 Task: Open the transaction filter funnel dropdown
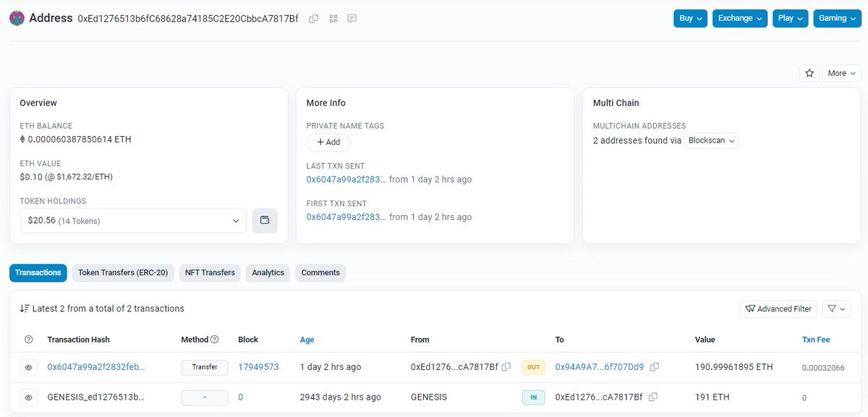click(x=836, y=309)
